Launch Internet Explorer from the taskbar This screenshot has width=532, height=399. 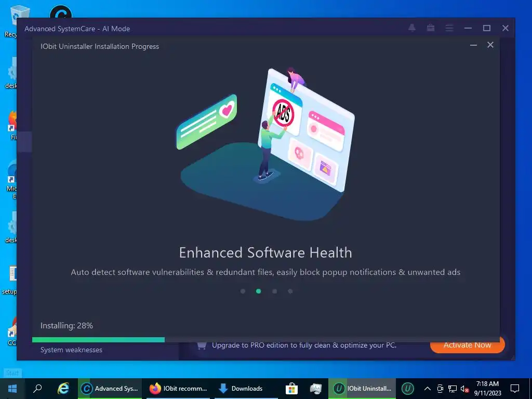tap(63, 389)
